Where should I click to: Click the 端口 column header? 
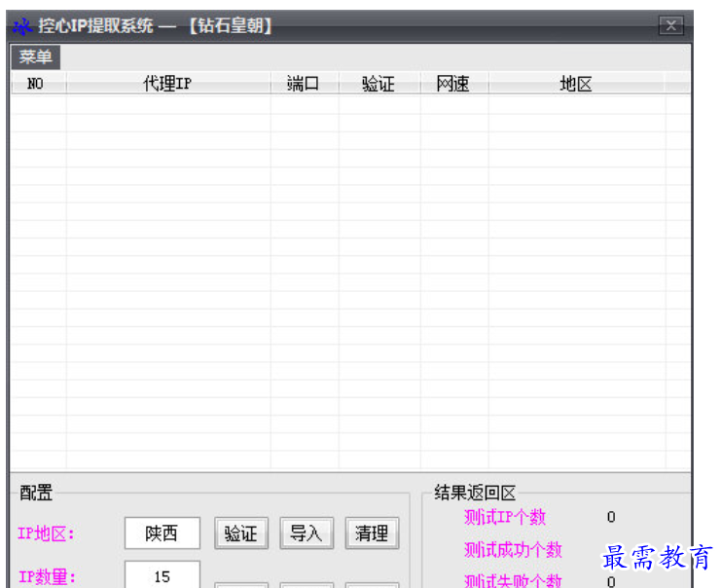tap(305, 84)
